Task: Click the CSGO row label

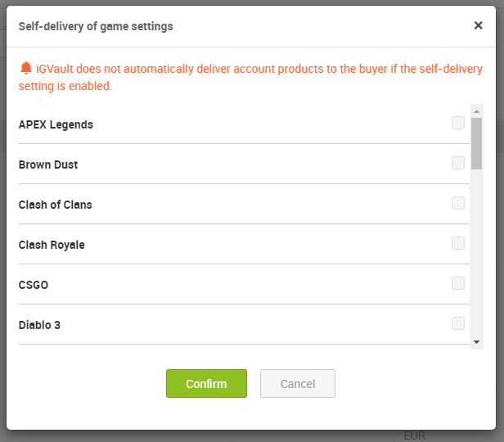Action: click(x=34, y=285)
